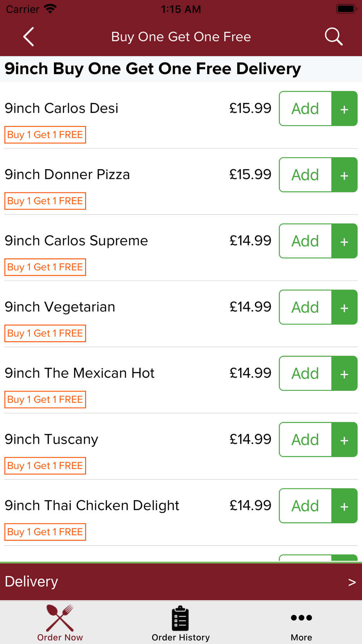Tap the plus icon for 9inch Vegetarian
The width and height of the screenshot is (362, 644).
click(x=345, y=308)
